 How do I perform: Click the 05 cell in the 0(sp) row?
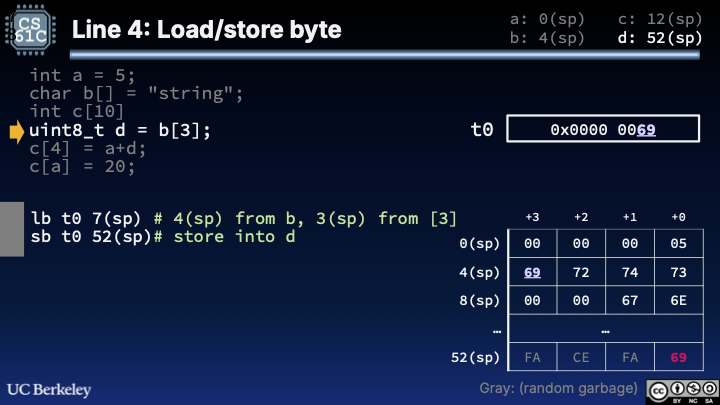pyautogui.click(x=679, y=243)
